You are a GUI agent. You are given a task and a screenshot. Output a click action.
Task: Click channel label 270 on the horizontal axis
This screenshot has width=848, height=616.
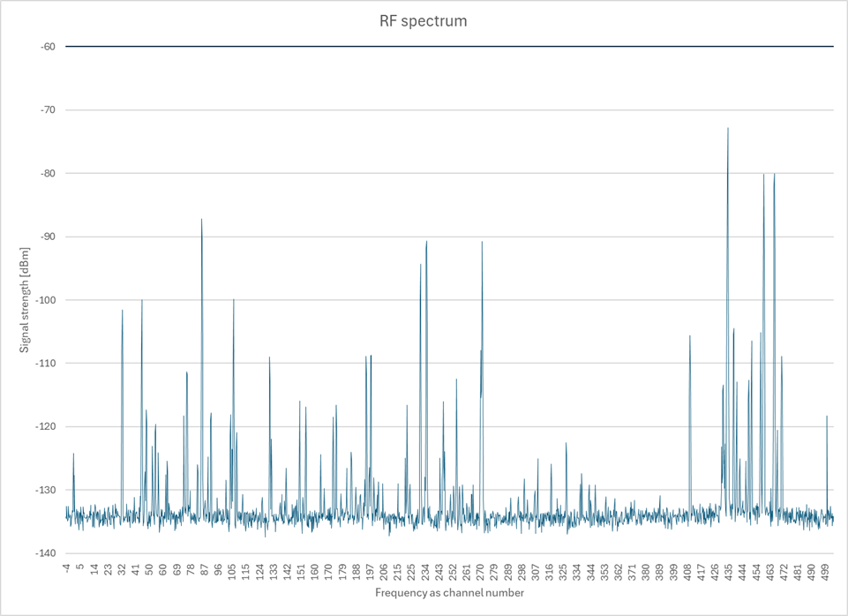pyautogui.click(x=480, y=572)
